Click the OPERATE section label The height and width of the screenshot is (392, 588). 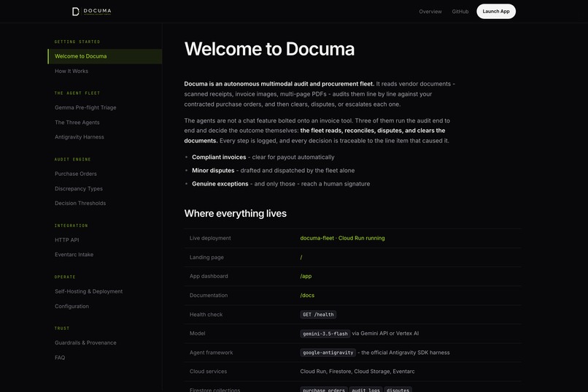(65, 277)
